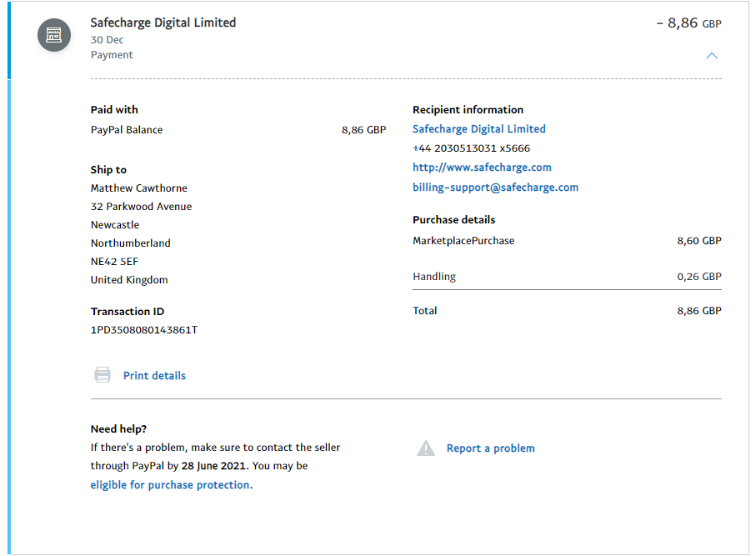Screen dimensions: 756x556
Task: Click the merchant storefront icon
Action: click(53, 35)
